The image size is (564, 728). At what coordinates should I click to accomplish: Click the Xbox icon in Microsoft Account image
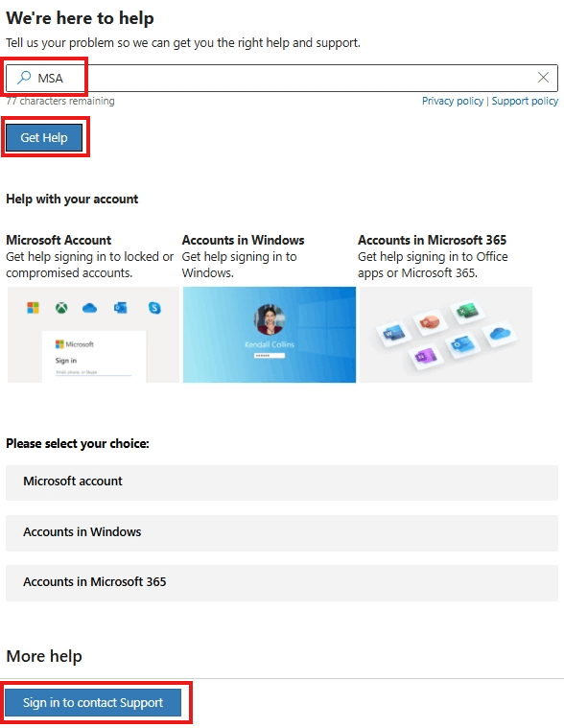[x=61, y=308]
